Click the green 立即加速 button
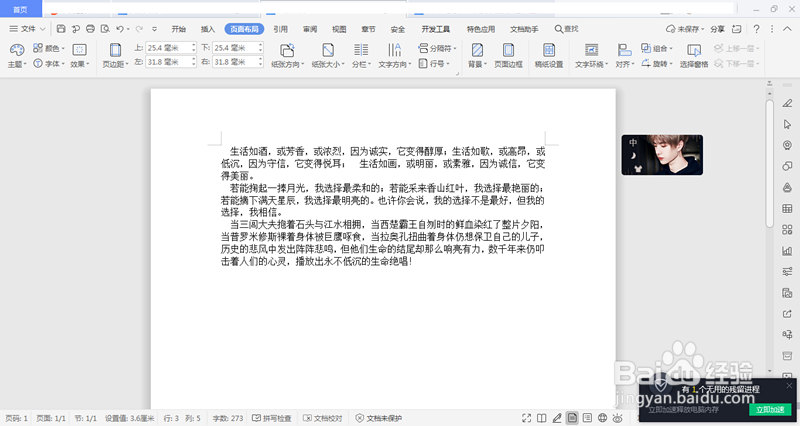The image size is (800, 426). (769, 409)
